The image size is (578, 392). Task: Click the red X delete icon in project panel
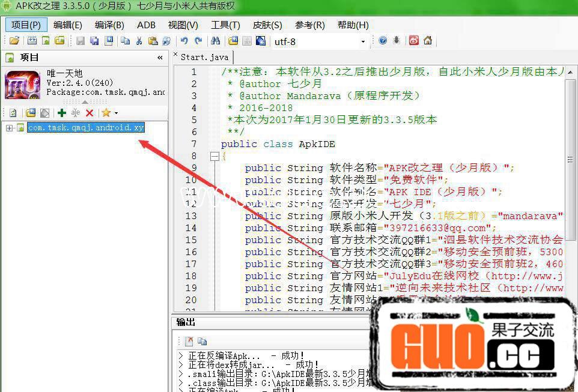(90, 113)
